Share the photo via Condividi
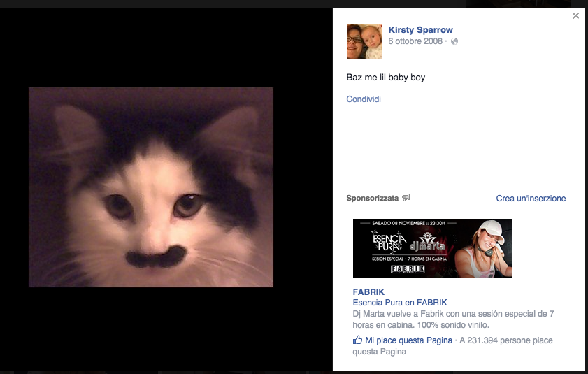 point(364,99)
